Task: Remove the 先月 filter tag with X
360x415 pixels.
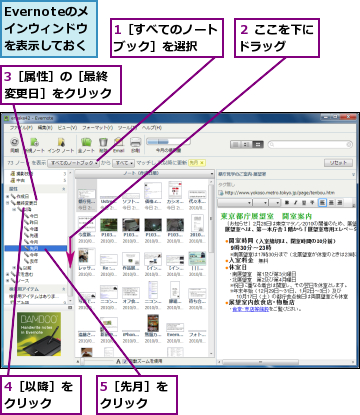Action: [x=202, y=163]
